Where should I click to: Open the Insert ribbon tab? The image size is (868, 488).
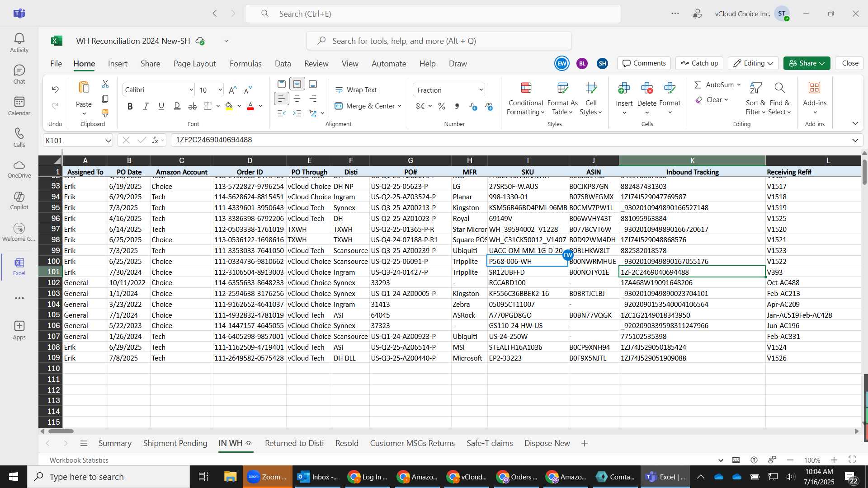point(118,64)
